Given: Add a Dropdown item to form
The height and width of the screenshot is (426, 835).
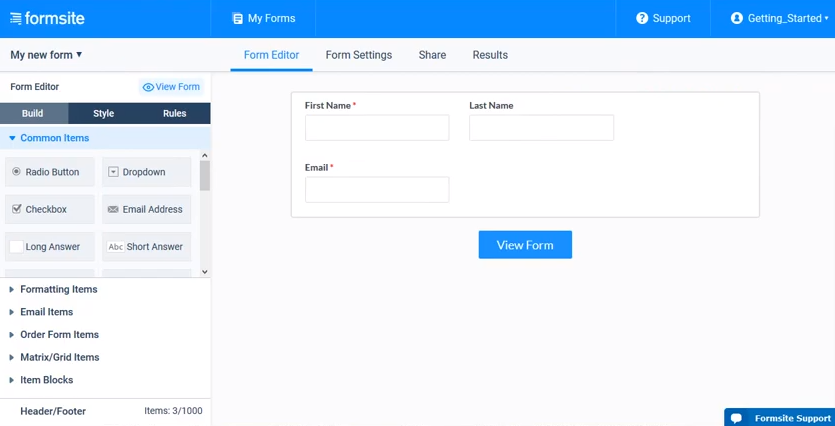Looking at the screenshot, I should [x=146, y=172].
